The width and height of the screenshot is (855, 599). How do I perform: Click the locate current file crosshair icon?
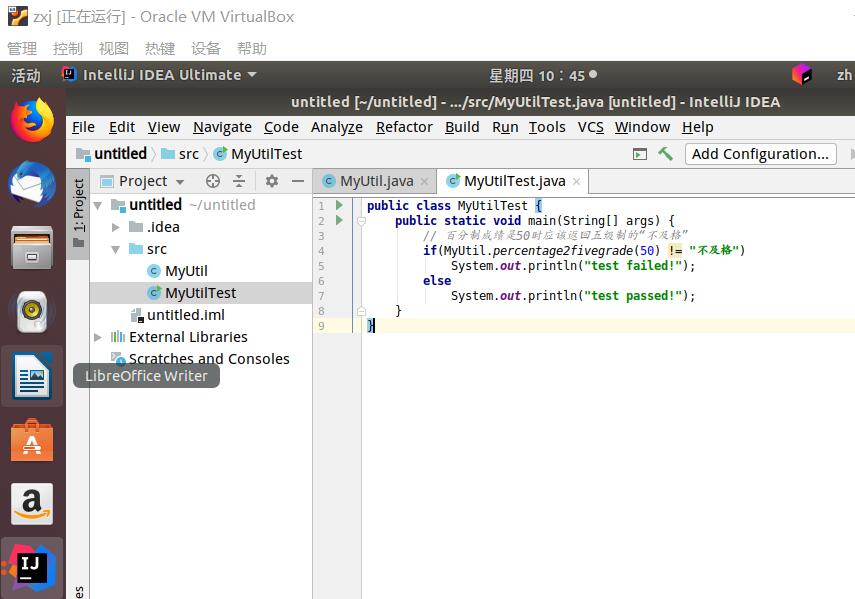click(213, 181)
